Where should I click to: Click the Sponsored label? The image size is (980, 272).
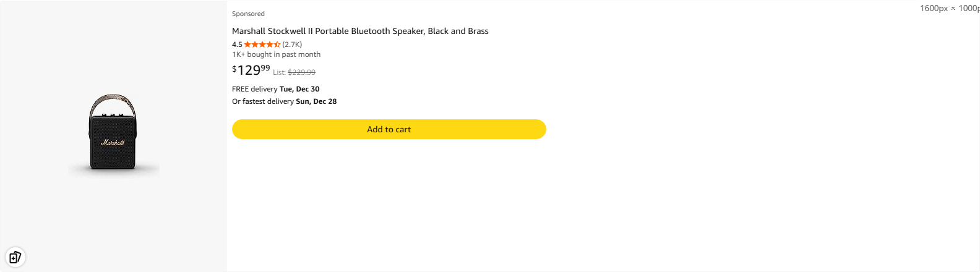click(x=248, y=14)
